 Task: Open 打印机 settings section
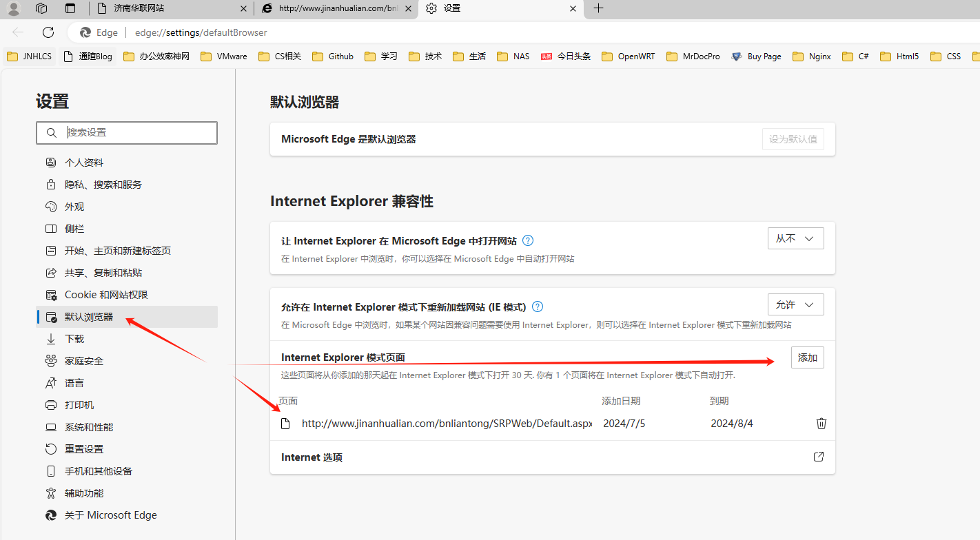(127, 405)
